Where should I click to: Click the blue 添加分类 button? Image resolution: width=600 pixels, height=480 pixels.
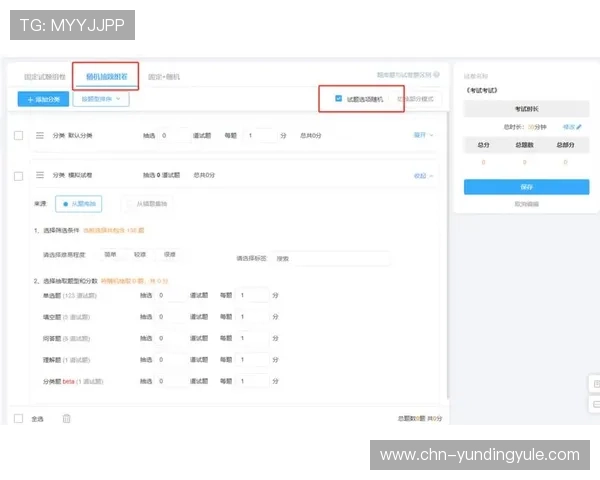[x=43, y=99]
